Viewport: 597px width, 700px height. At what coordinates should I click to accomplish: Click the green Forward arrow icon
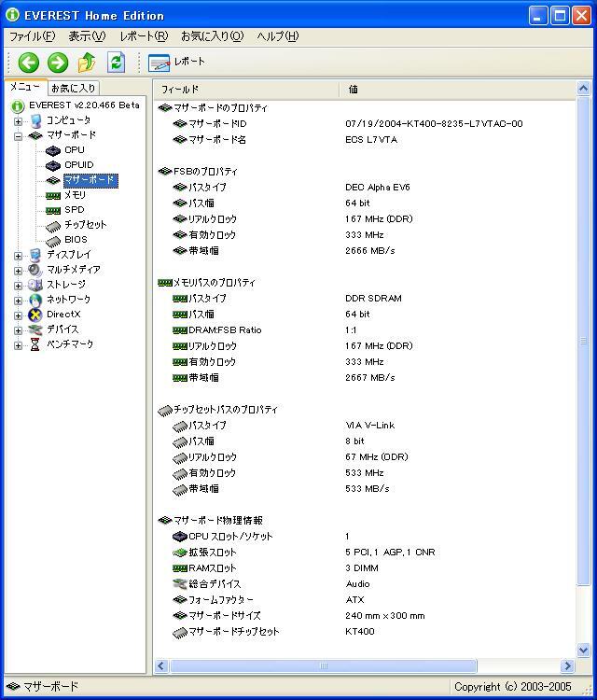(x=58, y=63)
